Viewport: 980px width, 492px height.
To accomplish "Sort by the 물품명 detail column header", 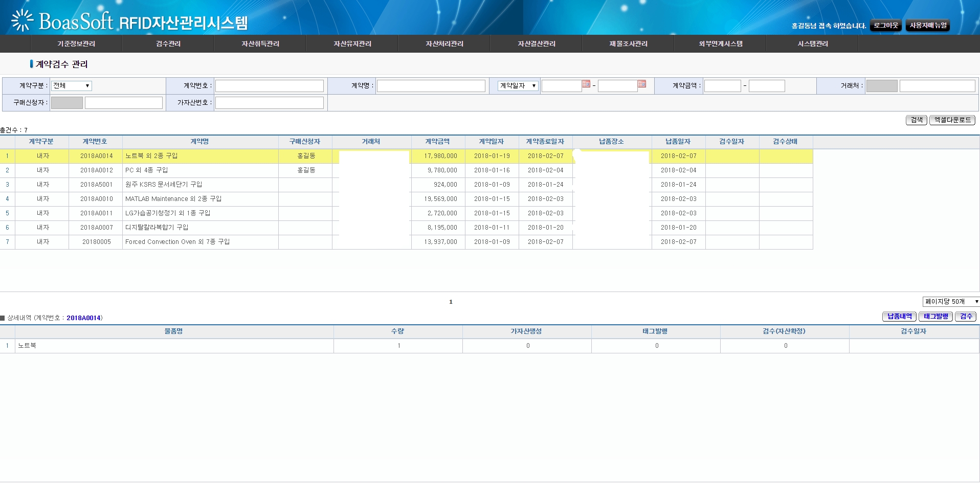I will (174, 331).
